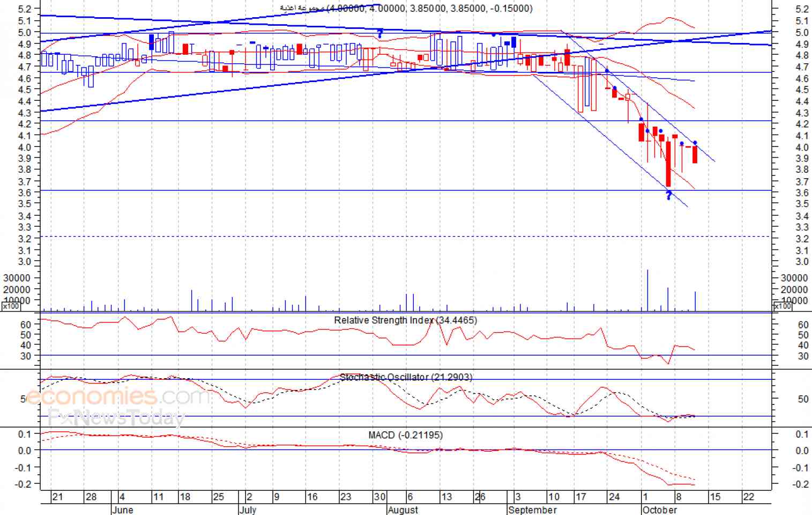Click the MACD (-0.21195) label

tap(405, 435)
